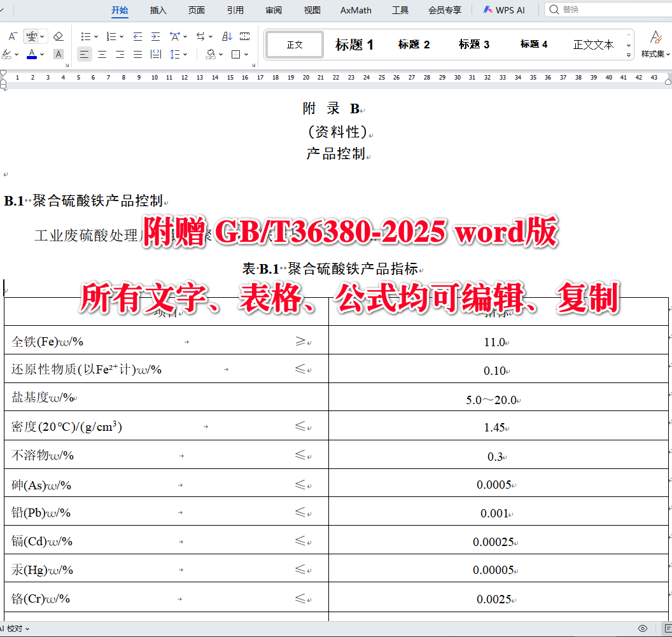Toggle center text alignment
The image size is (672, 637).
pyautogui.click(x=102, y=55)
